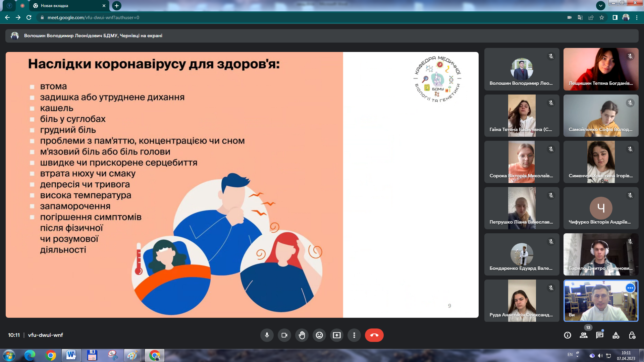Open a new browser tab
The image size is (644, 362).
click(116, 6)
